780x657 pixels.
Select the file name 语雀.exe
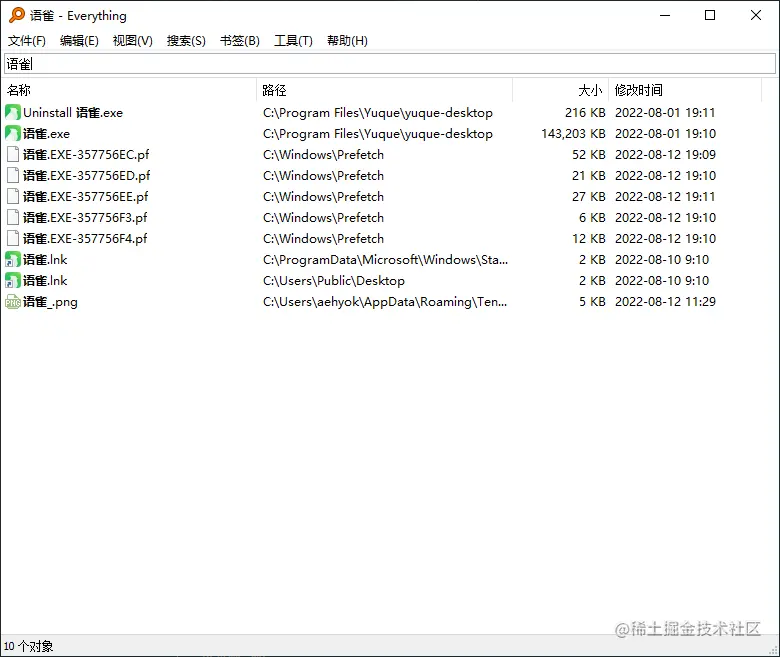46,134
